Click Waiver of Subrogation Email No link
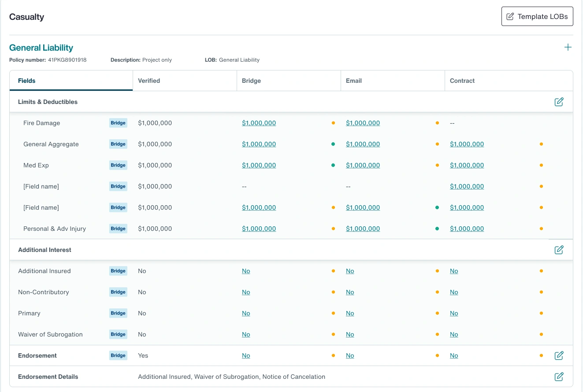Viewport: 583px width, 392px height. click(x=350, y=334)
